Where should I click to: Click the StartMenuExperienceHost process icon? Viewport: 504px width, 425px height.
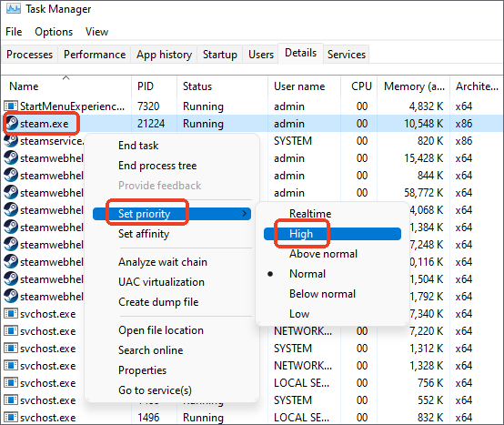(x=11, y=106)
